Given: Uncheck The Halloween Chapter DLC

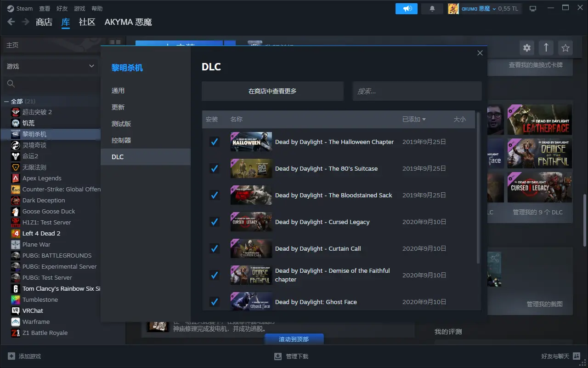Looking at the screenshot, I should click(x=214, y=142).
